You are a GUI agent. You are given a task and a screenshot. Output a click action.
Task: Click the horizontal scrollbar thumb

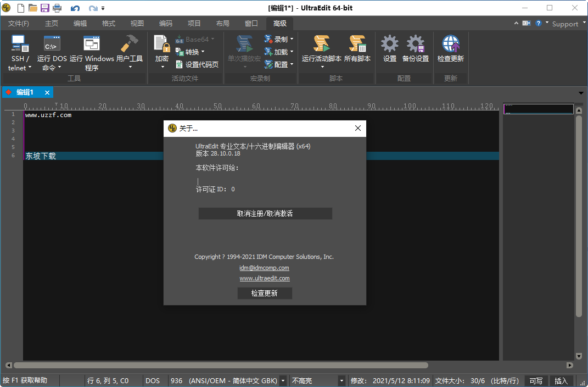coord(221,365)
